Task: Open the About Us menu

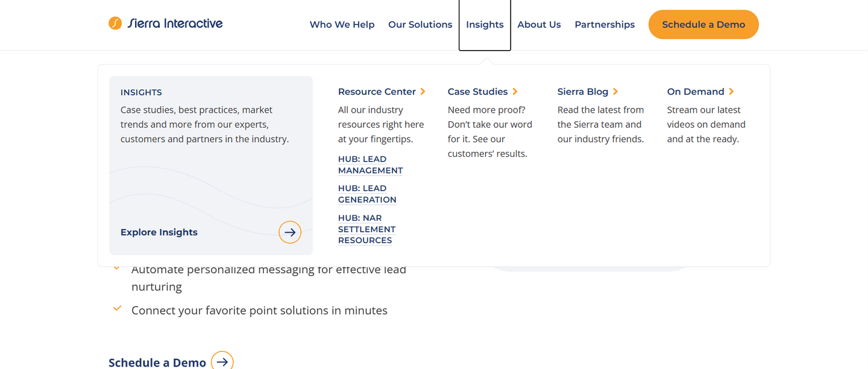Action: click(x=539, y=25)
